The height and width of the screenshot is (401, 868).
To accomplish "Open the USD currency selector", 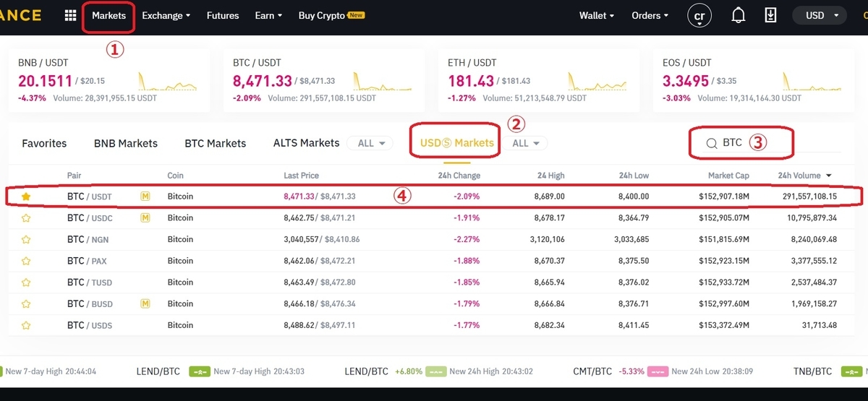I will click(820, 15).
